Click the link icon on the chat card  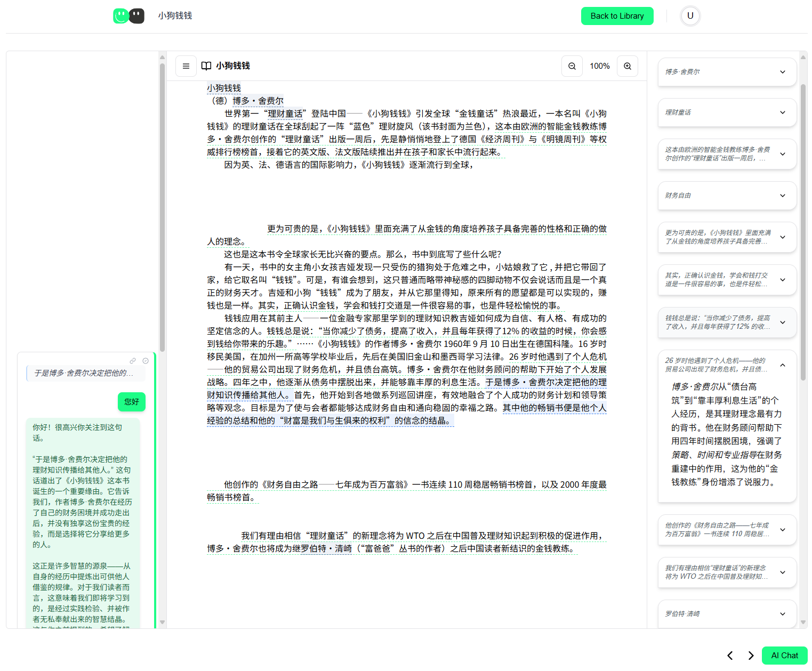point(133,361)
